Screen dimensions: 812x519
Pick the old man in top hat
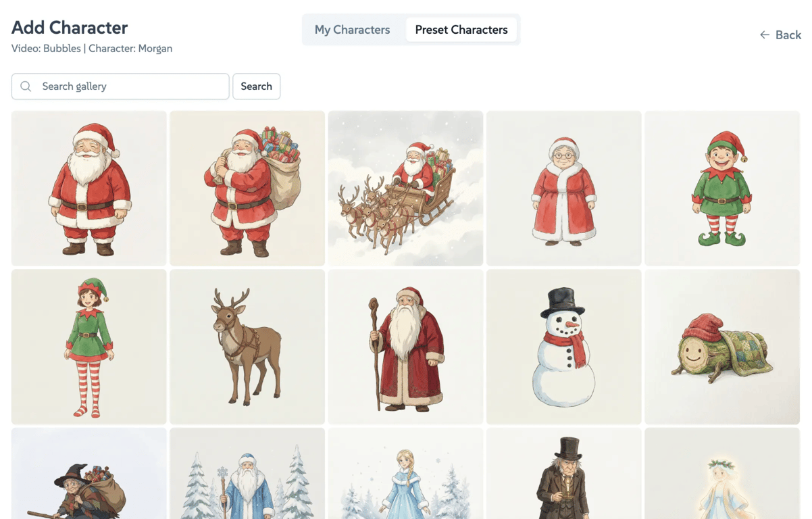coord(564,473)
